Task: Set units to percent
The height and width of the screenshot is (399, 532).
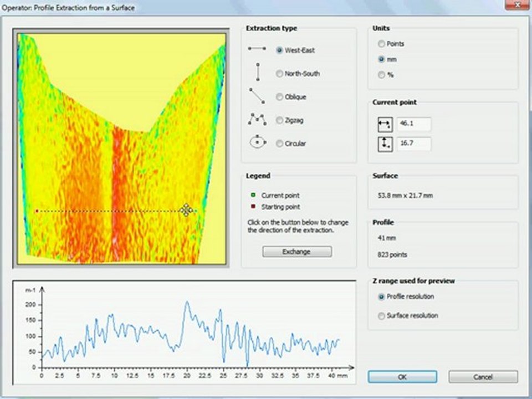Action: [x=381, y=75]
